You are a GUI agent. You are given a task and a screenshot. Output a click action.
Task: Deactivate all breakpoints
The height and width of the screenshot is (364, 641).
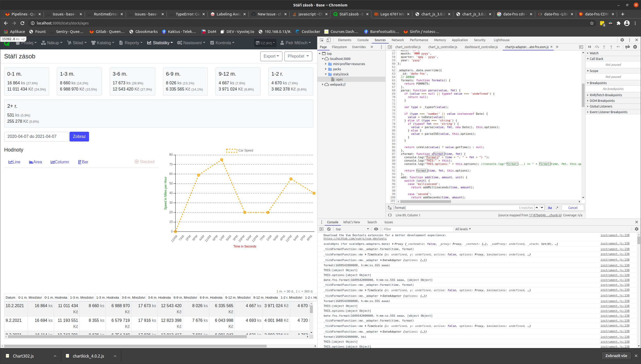tap(628, 47)
